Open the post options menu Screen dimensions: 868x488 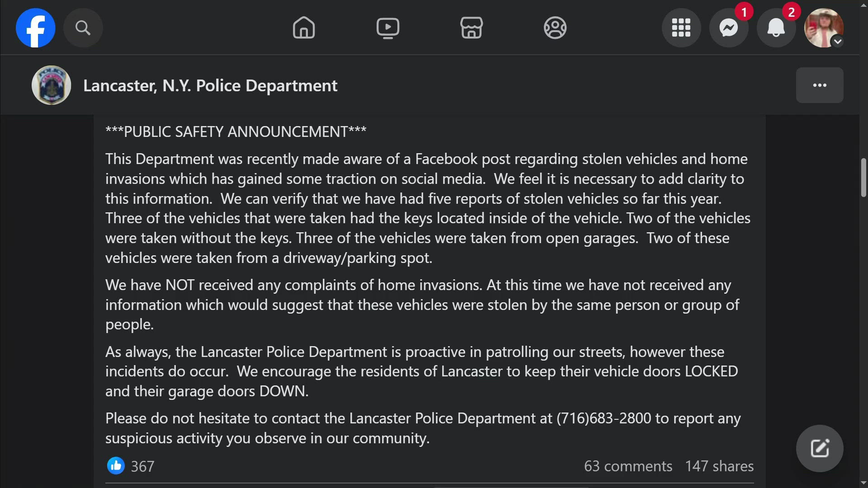(819, 85)
